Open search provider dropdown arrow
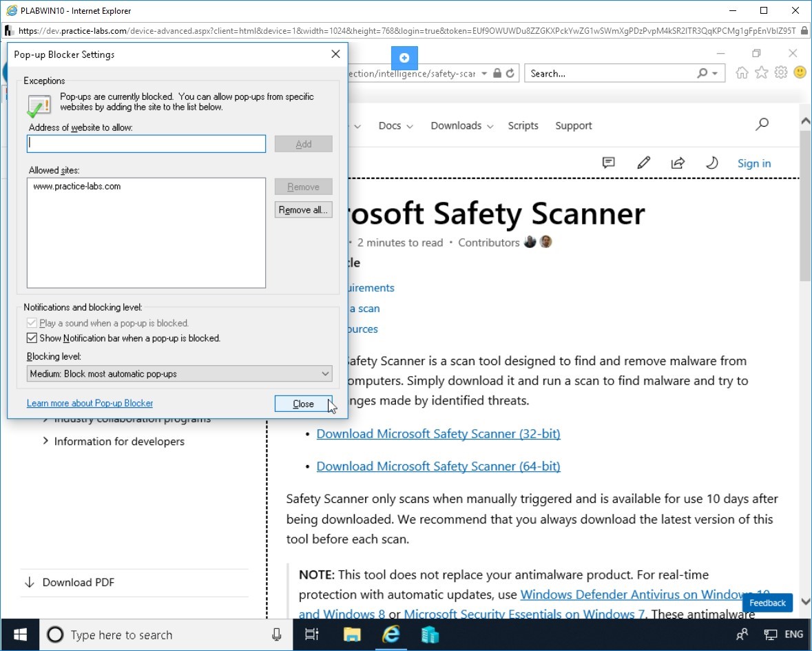812x651 pixels. 715,74
